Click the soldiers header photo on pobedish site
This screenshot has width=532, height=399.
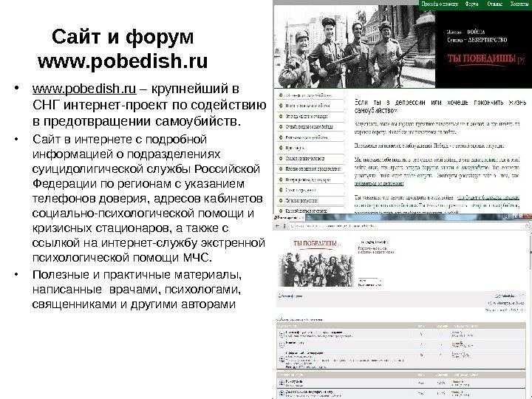354,47
